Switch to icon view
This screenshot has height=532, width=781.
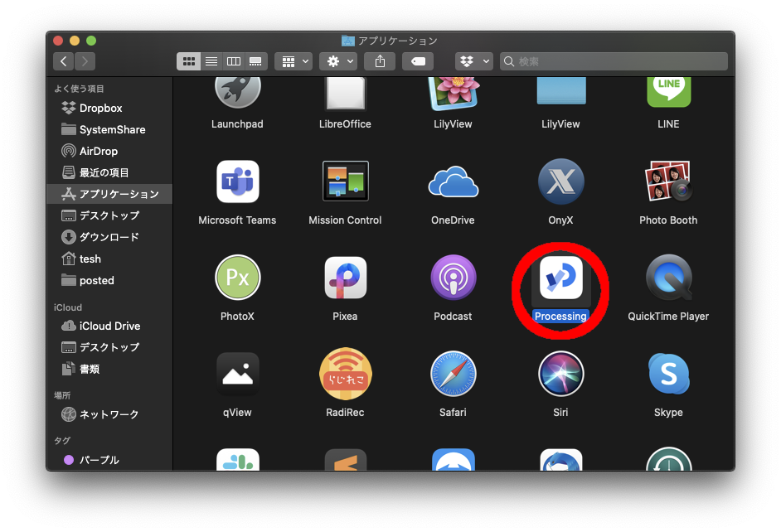click(188, 61)
